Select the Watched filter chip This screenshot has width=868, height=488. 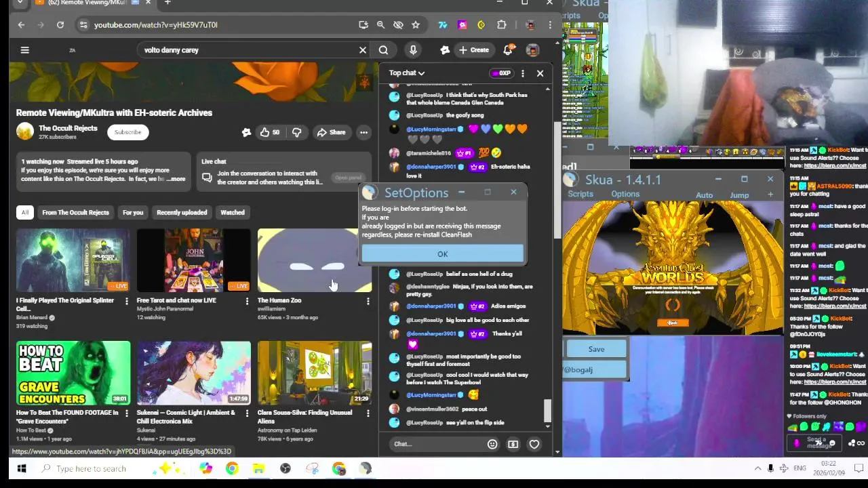[233, 212]
